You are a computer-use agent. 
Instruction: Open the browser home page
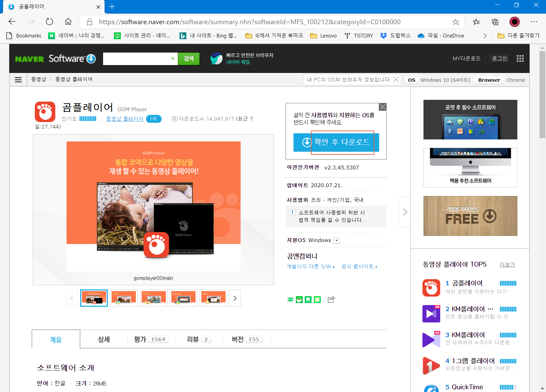coord(68,22)
